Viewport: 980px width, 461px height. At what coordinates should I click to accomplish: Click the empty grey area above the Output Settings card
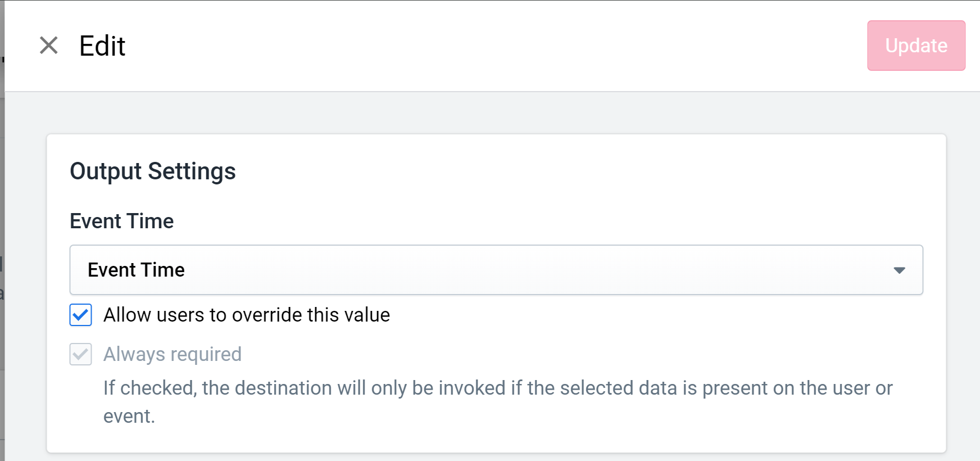click(494, 112)
